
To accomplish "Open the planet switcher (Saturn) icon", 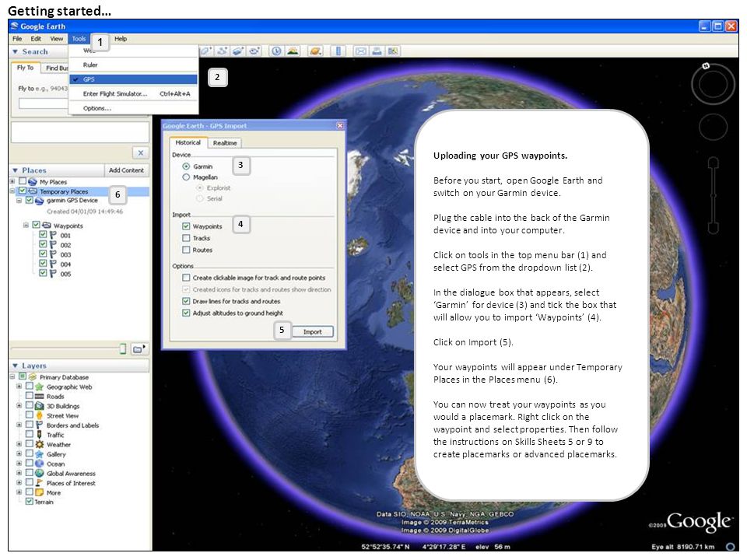I will point(315,51).
